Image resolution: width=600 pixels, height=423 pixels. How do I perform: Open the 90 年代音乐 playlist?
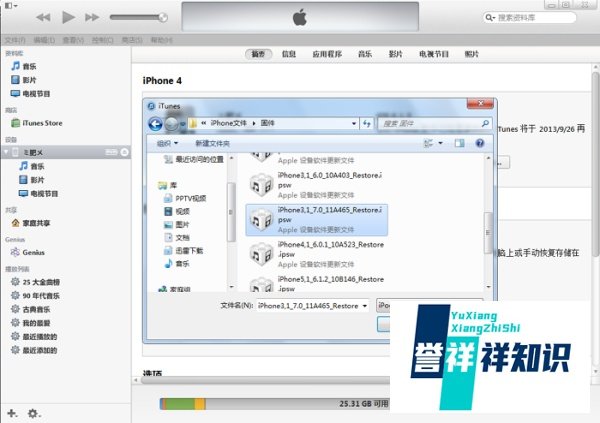[x=35, y=296]
